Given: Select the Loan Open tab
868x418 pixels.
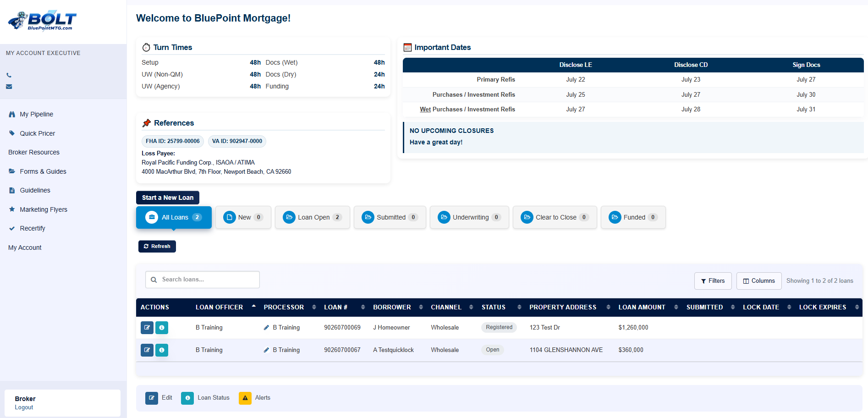Looking at the screenshot, I should click(x=313, y=217).
